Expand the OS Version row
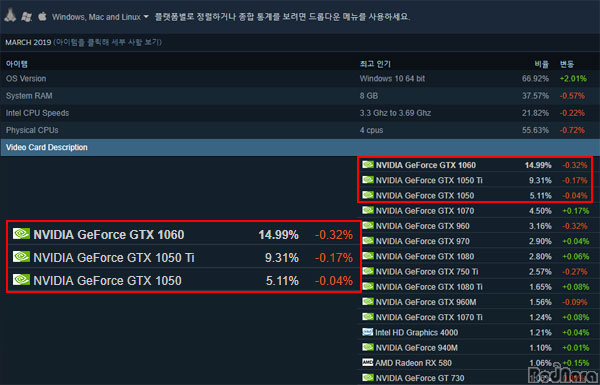The image size is (600, 385). point(300,78)
